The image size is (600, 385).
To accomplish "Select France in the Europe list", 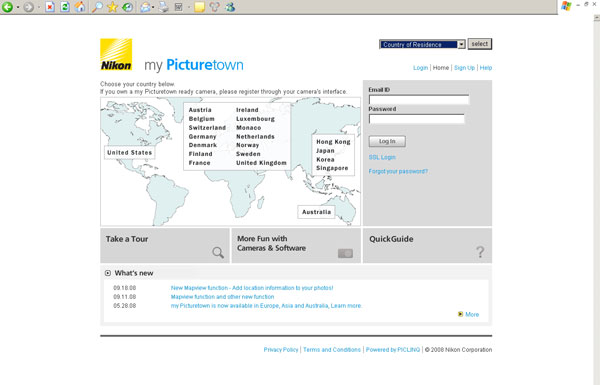I will (199, 163).
